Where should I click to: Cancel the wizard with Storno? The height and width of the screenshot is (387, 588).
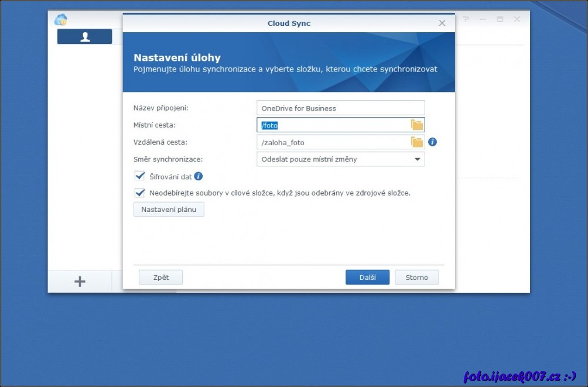point(416,278)
